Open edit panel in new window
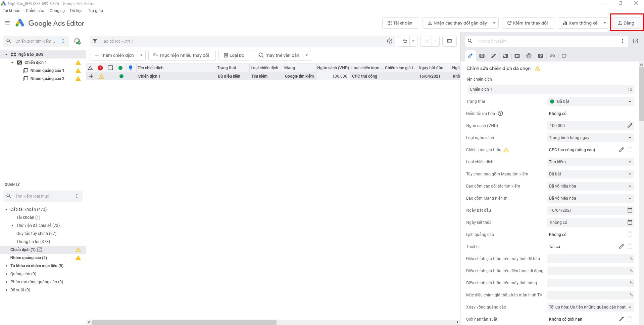644x325 pixels. [636, 41]
